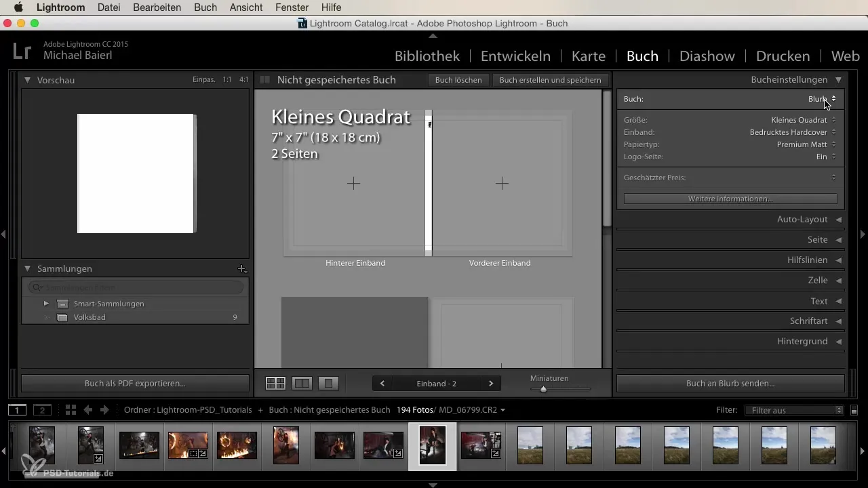Hide the filmstrip with bottom arrow
Viewport: 868px width, 488px height.
coord(433,485)
